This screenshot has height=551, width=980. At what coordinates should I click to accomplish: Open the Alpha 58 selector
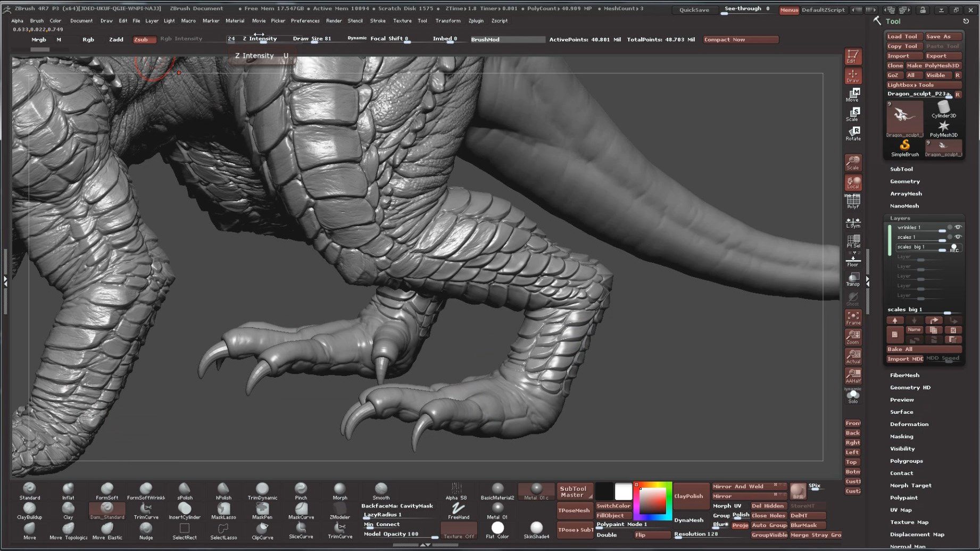[x=456, y=491]
